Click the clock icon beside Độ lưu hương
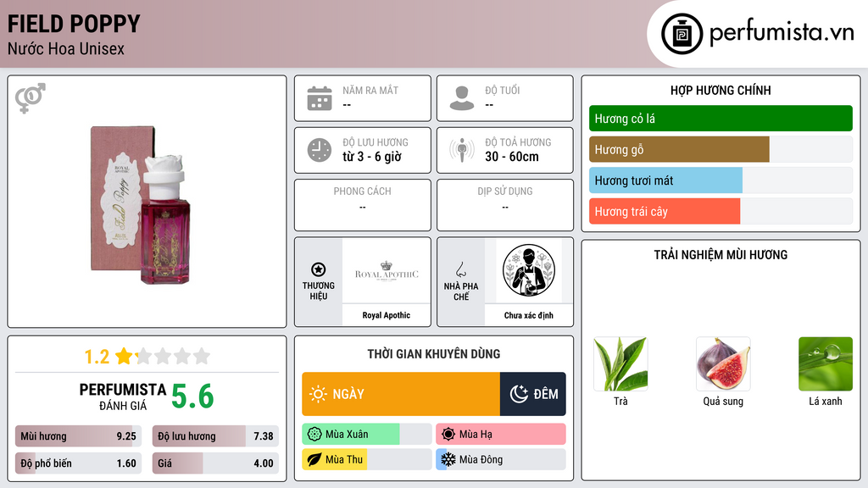This screenshot has width=868, height=488. point(320,150)
